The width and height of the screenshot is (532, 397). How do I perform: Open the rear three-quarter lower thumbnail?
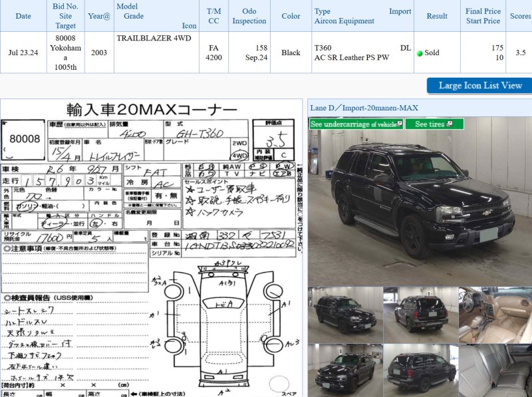pos(419,370)
